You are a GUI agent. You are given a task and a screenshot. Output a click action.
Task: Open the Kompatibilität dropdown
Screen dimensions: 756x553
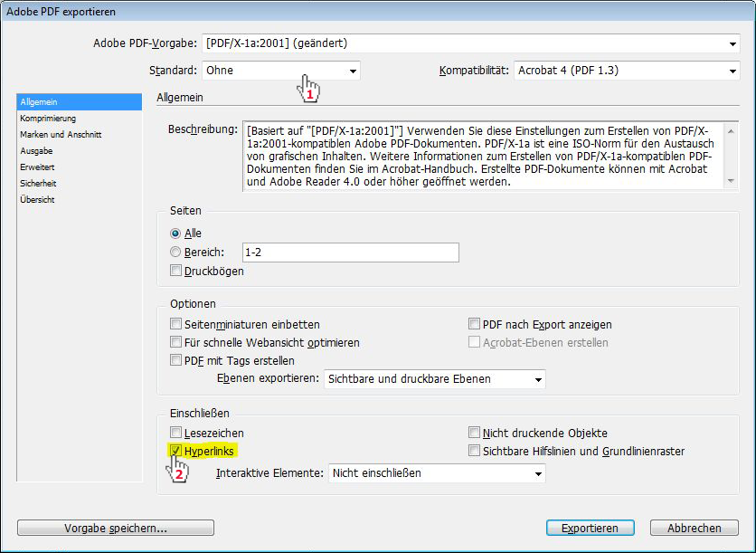click(627, 71)
